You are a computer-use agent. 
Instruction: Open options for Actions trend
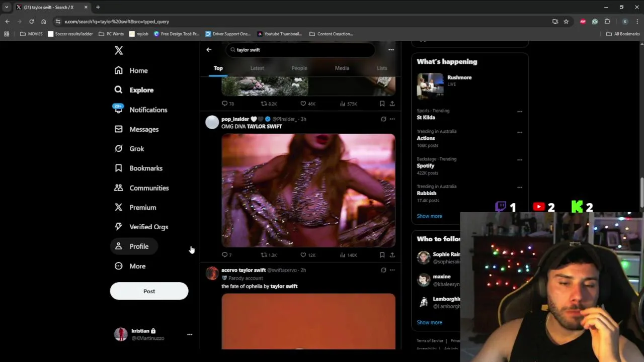(520, 133)
